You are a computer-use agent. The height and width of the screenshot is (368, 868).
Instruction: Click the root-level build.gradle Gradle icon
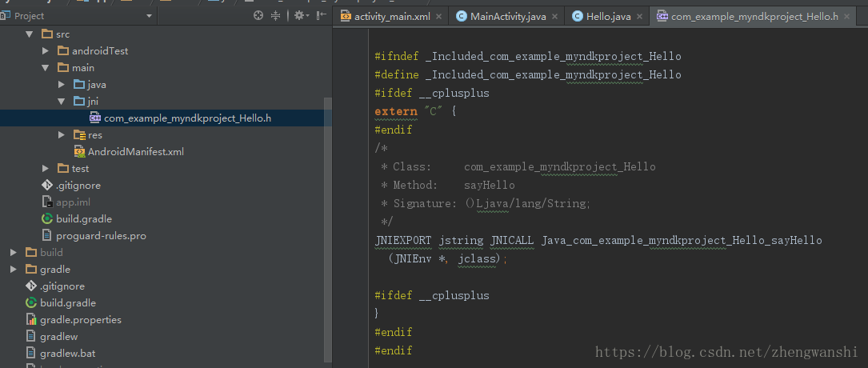pyautogui.click(x=31, y=302)
